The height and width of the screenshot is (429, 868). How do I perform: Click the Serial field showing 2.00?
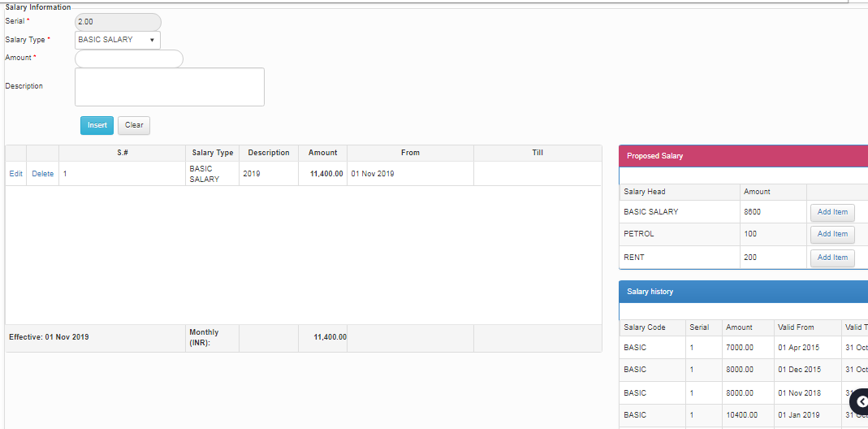click(x=118, y=22)
